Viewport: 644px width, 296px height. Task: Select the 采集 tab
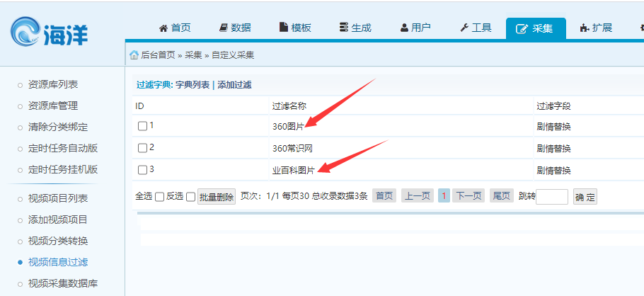coord(536,28)
